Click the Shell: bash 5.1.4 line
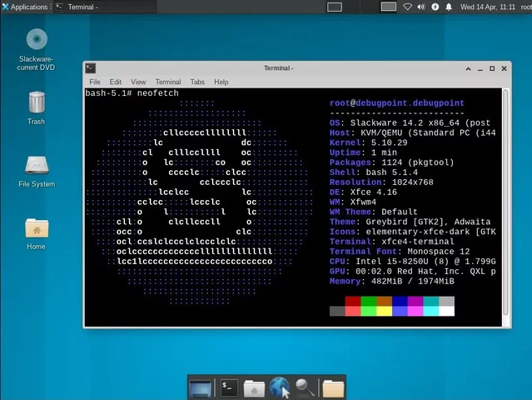This screenshot has width=532, height=400. 374,172
